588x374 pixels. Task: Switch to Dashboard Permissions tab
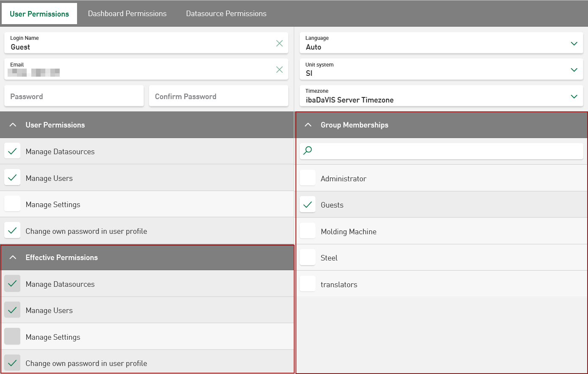pyautogui.click(x=127, y=14)
